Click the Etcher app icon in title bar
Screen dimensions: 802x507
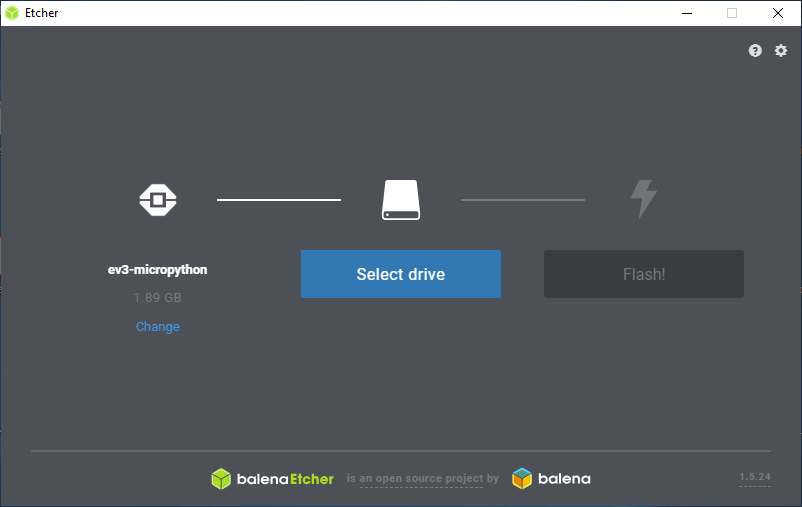[12, 13]
